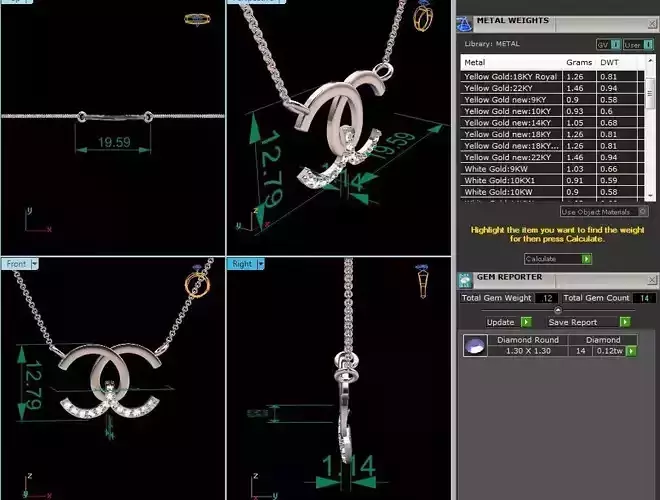This screenshot has width=660, height=500.
Task: Click the metal list scrollbar up arrow
Action: tap(650, 61)
